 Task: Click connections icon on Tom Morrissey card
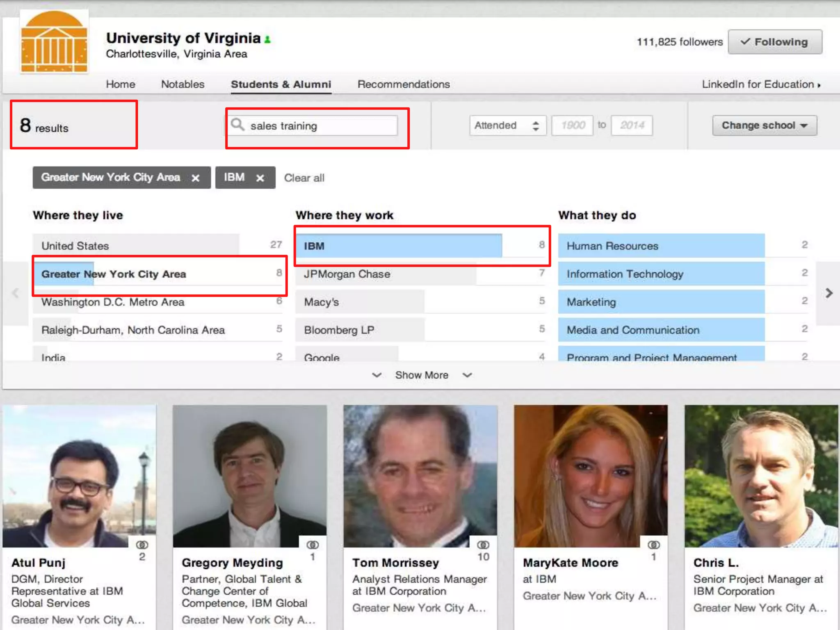click(483, 545)
